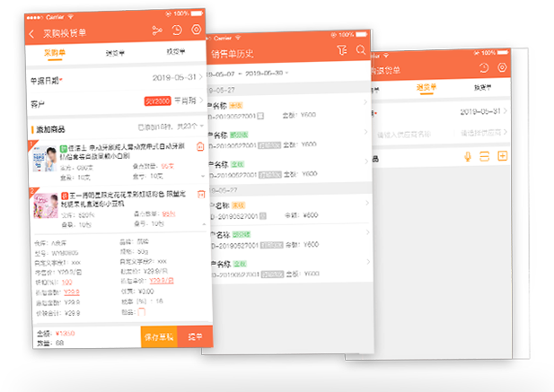Screen dimensions: 554x392
Task: Open the customer row chevron
Action: pos(203,100)
